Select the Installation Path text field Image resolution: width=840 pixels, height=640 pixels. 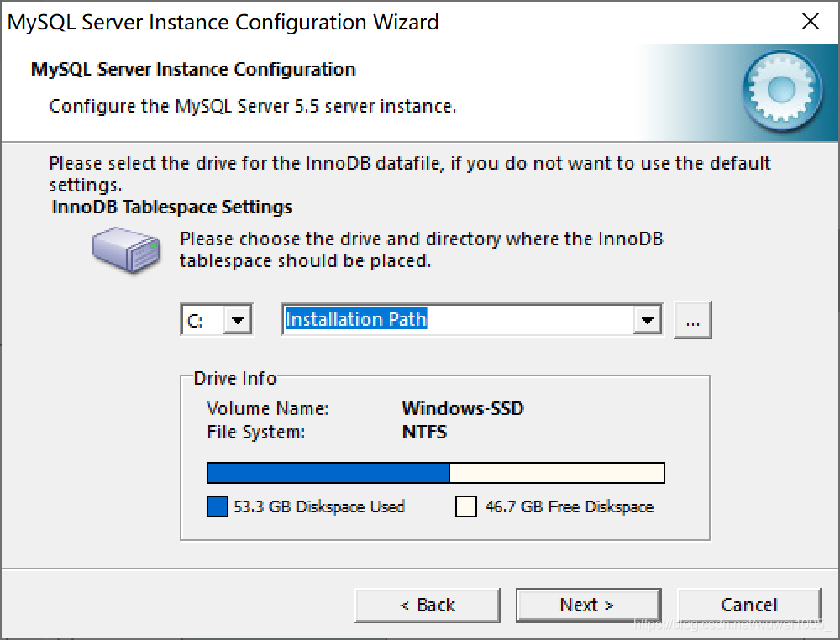click(x=458, y=320)
